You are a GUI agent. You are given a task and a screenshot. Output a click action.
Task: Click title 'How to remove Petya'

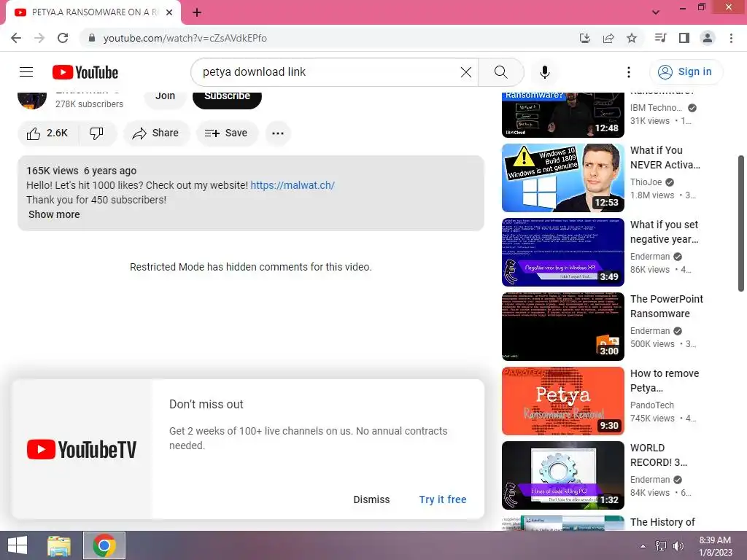(665, 381)
